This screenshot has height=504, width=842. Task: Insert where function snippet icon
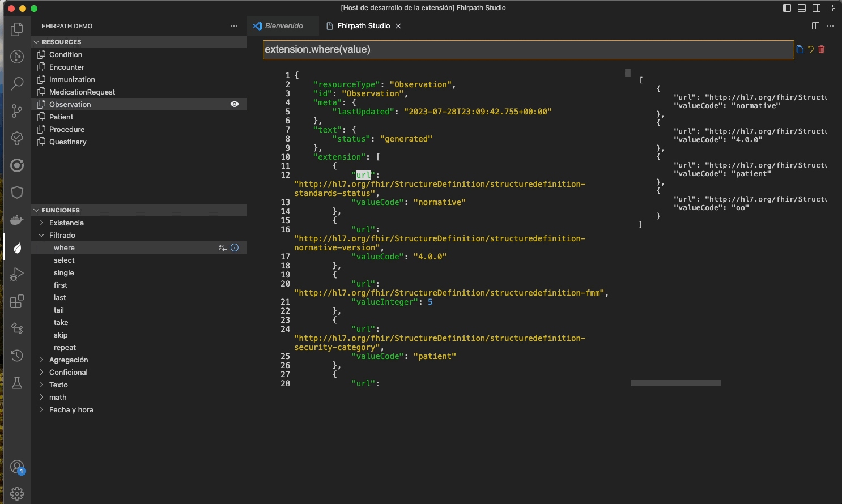pyautogui.click(x=223, y=247)
